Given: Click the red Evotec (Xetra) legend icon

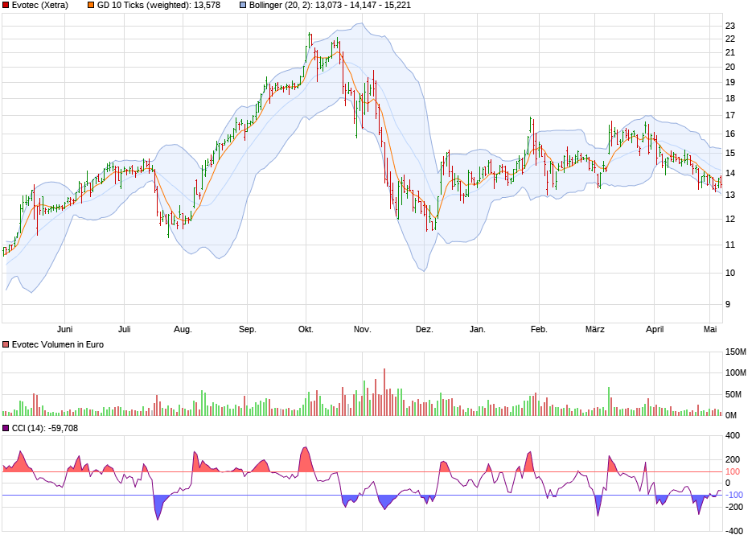Looking at the screenshot, I should tap(6, 6).
